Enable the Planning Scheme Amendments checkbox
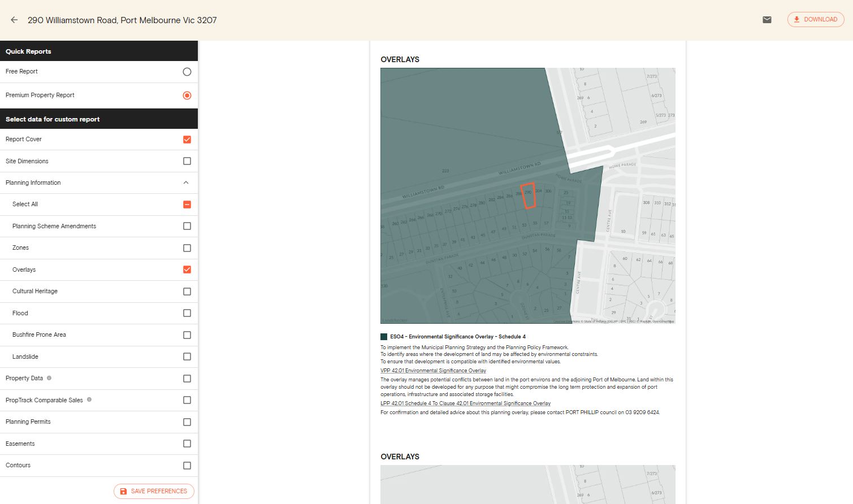Screen dimensions: 853x504 pos(187,226)
